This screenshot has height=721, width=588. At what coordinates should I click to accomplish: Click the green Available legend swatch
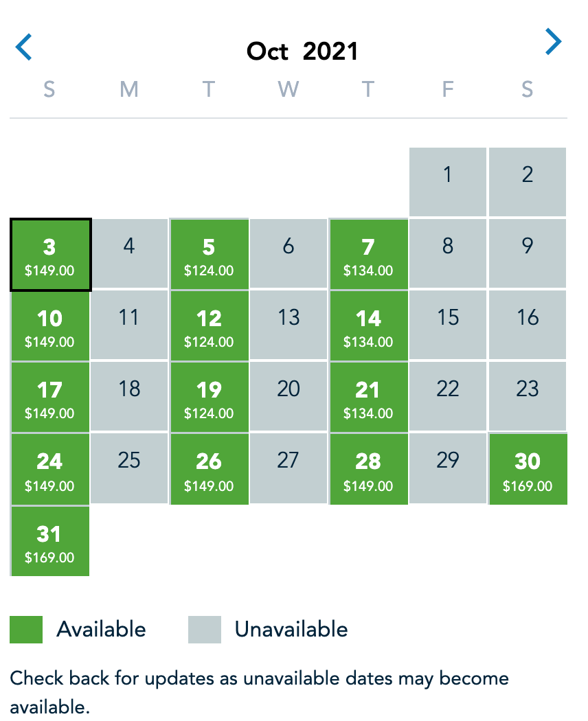(x=26, y=630)
